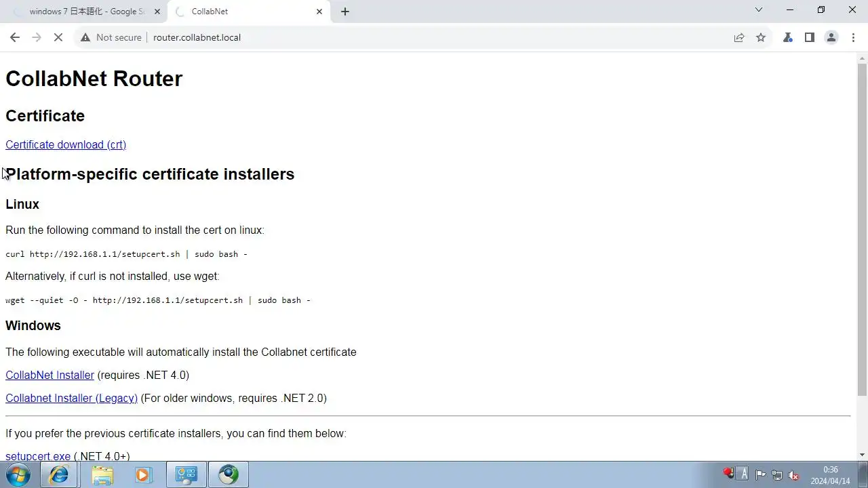Click the Show desktop button

863,474
